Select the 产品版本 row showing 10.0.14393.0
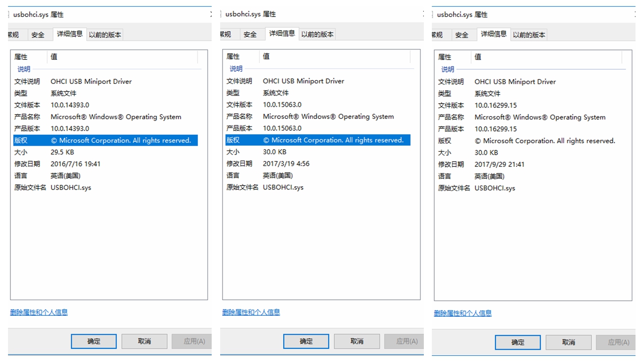Viewport: 644px width, 362px height. point(106,129)
